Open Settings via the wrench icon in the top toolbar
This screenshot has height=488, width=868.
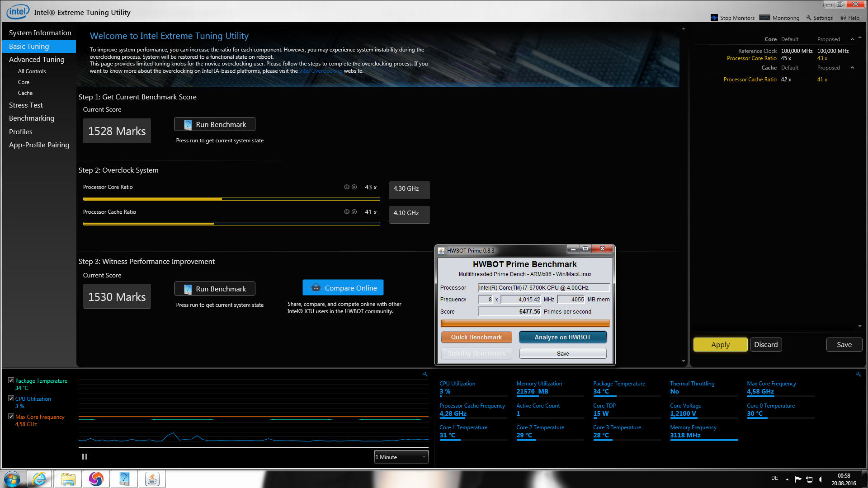coord(809,18)
